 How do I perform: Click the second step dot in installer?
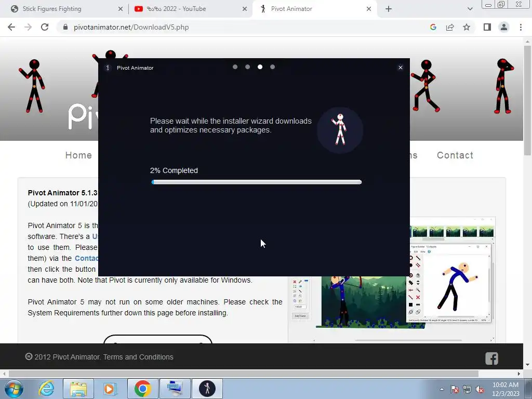(x=248, y=67)
